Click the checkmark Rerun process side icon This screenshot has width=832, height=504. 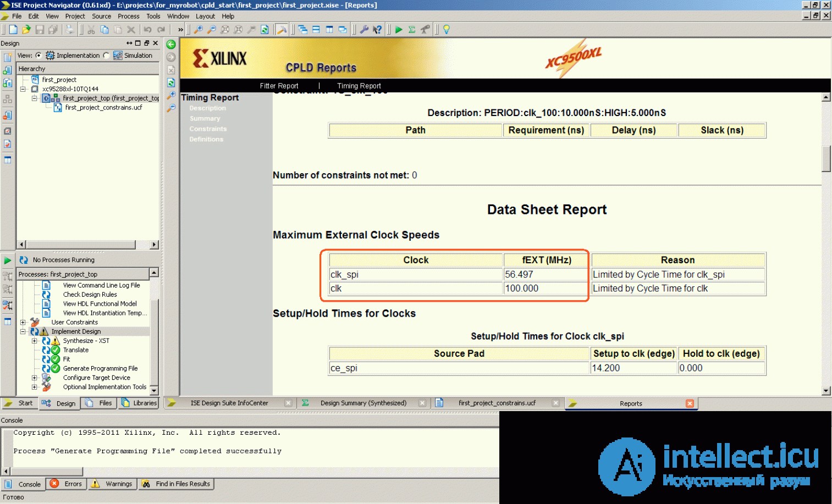(8, 305)
